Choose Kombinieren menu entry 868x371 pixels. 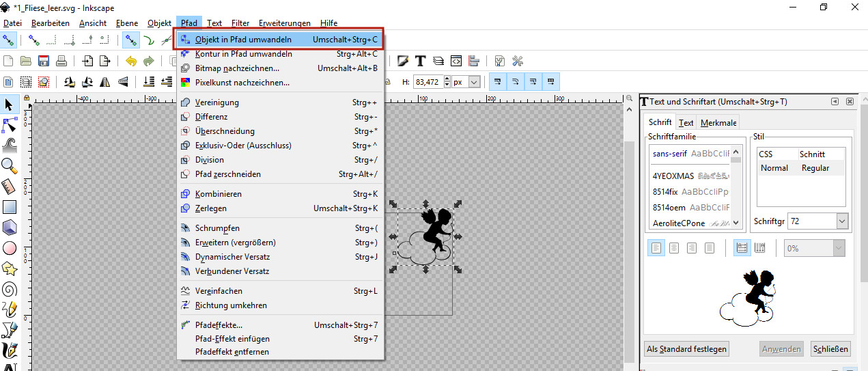click(279, 194)
